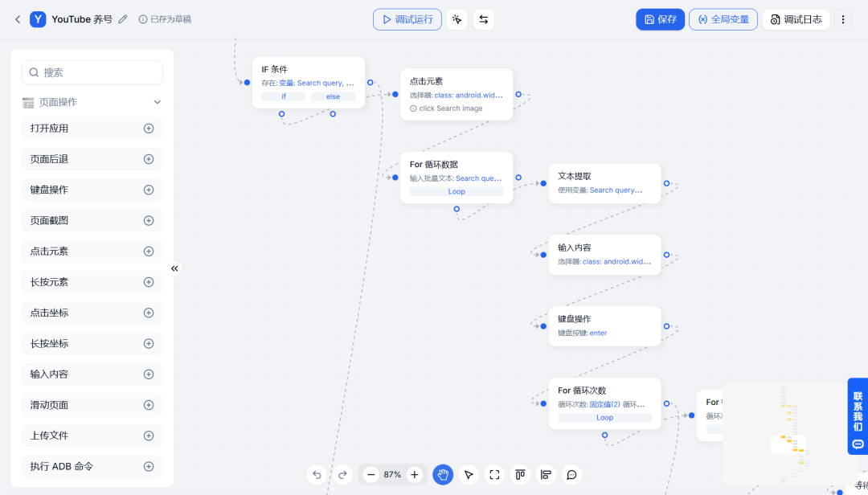Select the 打开应用 list item label

49,129
